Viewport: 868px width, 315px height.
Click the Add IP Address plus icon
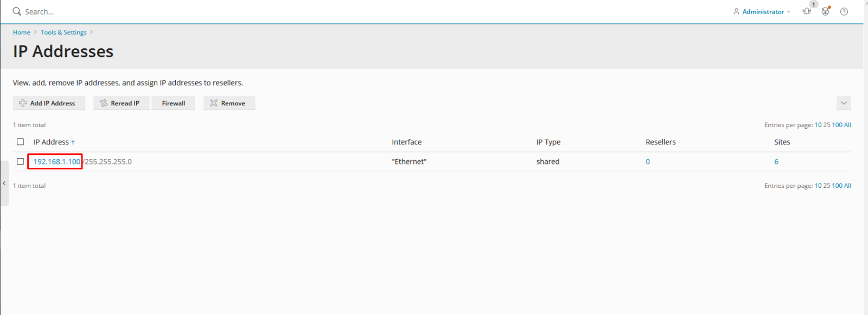pos(23,103)
